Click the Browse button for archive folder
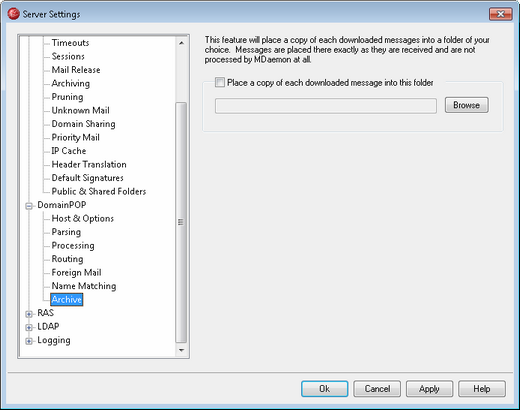The width and height of the screenshot is (520, 410). click(467, 105)
